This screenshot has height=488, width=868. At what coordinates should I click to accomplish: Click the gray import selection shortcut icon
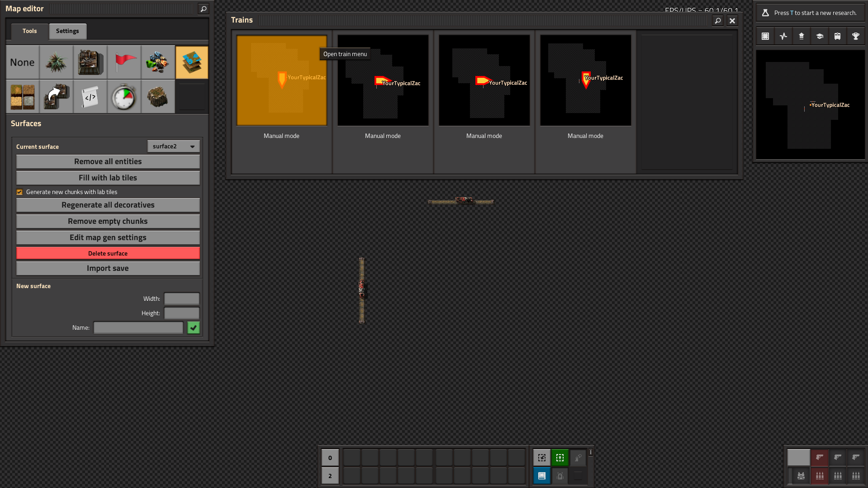point(542,458)
